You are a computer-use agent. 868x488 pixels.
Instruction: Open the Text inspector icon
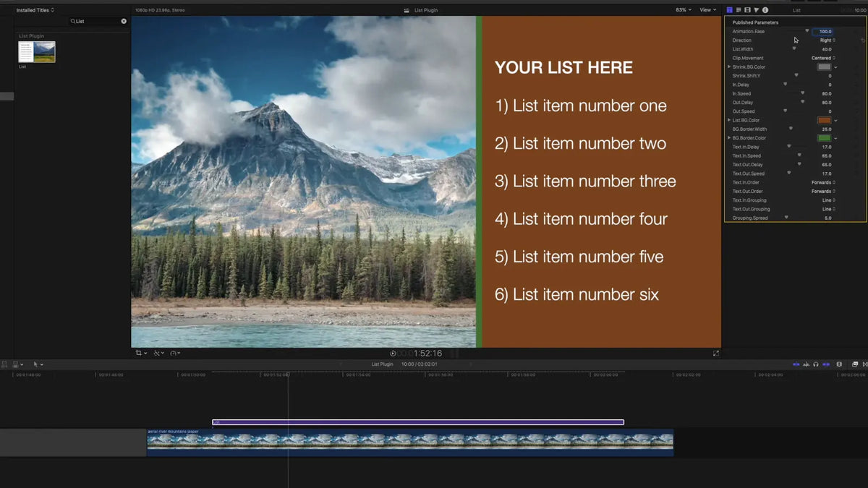(739, 10)
